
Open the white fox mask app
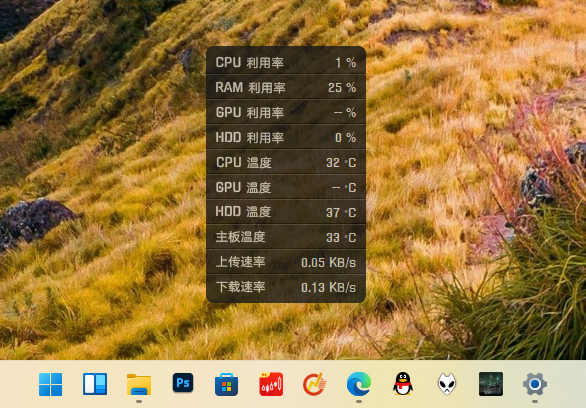click(447, 384)
